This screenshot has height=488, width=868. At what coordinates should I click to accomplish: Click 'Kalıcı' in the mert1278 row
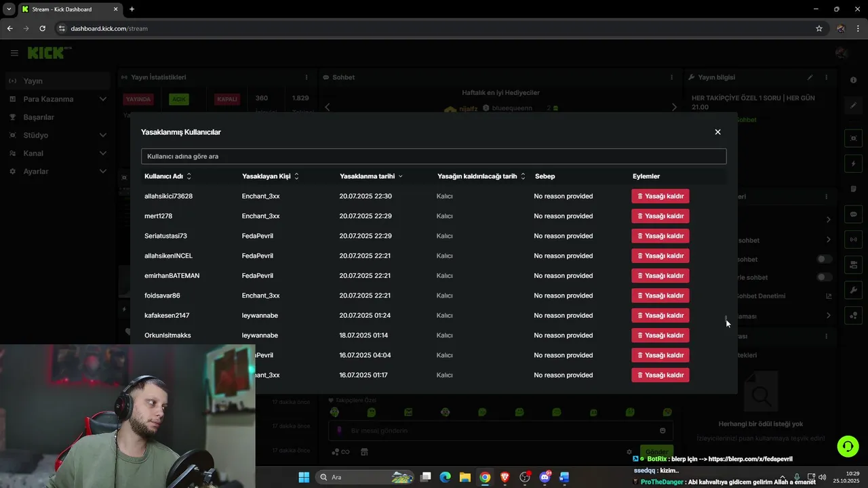pos(444,216)
